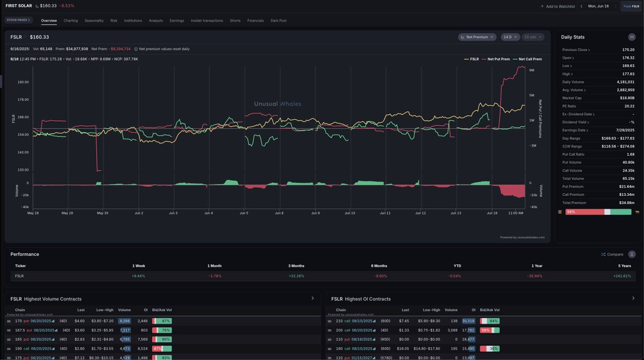Switch to the Seasonality tab
The image size is (644, 360).
tap(94, 20)
